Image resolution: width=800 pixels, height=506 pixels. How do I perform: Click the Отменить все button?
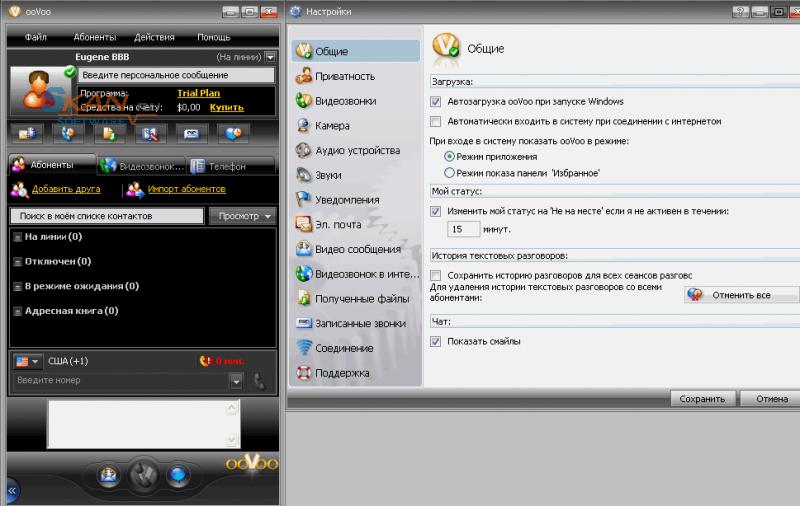[741, 295]
